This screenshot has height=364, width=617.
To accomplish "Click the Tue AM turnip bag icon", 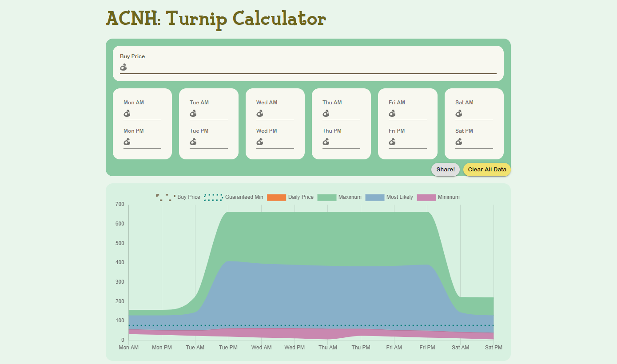I will [193, 114].
